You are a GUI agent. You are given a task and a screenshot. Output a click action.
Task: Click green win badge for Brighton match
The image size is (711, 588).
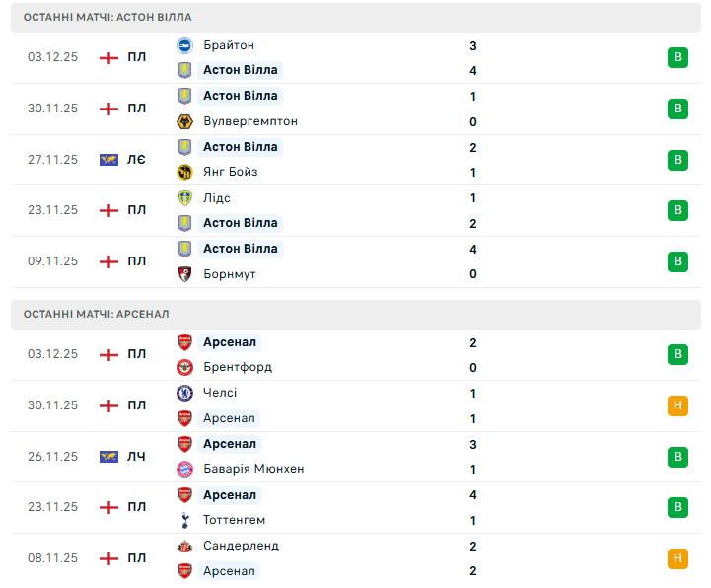[677, 58]
